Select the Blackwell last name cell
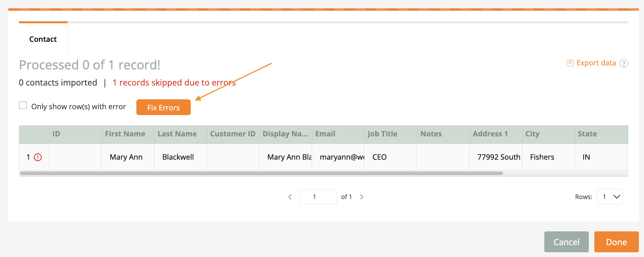Image resolution: width=644 pixels, height=257 pixels. point(181,157)
